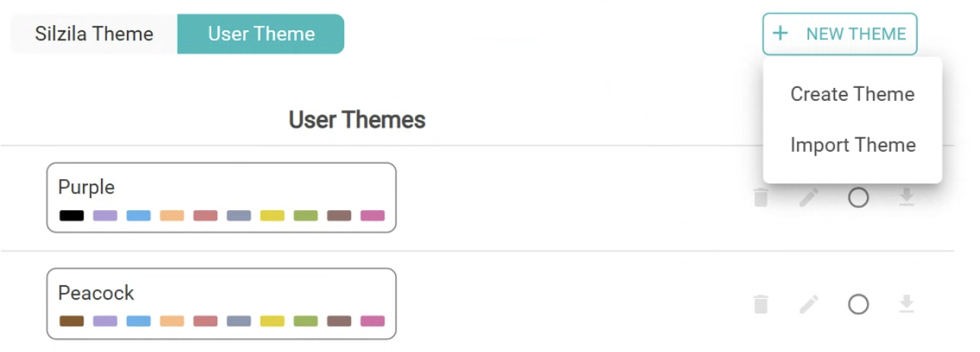
Task: Select the Peacock theme radio button
Action: coord(858,304)
